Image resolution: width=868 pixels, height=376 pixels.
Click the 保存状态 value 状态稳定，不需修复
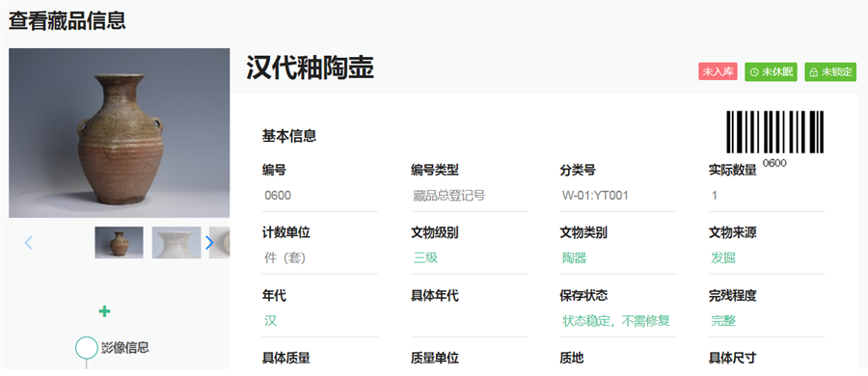pyautogui.click(x=616, y=321)
